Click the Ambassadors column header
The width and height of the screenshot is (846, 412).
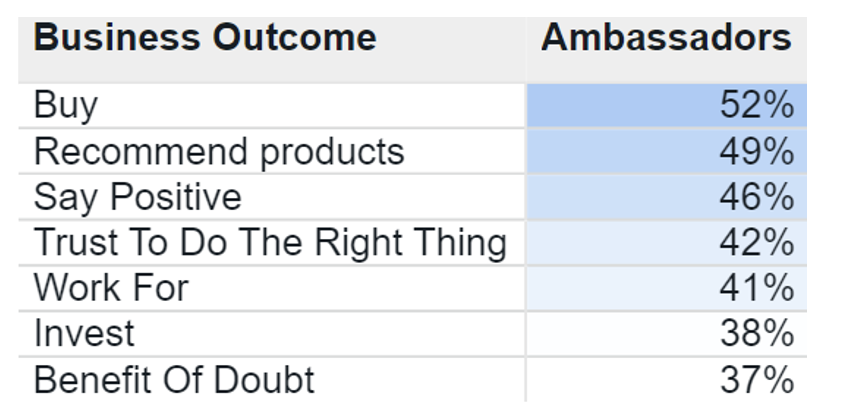click(x=666, y=38)
